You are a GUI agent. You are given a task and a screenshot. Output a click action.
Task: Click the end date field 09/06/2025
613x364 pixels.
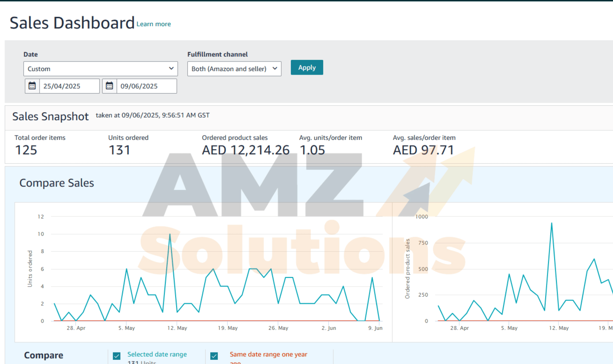(146, 86)
